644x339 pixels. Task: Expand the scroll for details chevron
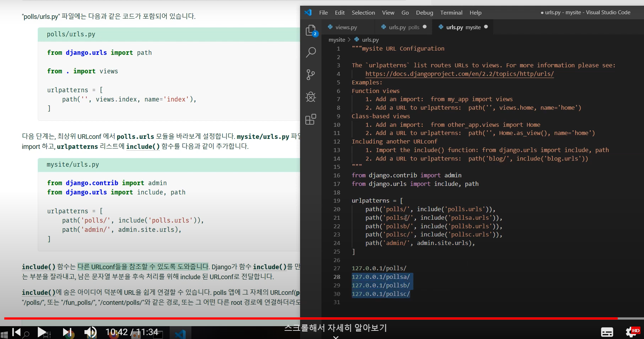(336, 337)
